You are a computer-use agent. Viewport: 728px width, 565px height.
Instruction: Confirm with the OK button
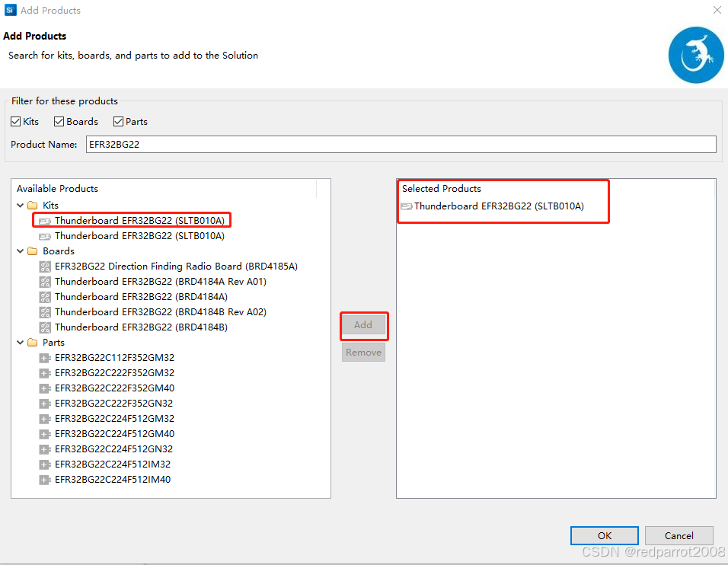(605, 536)
